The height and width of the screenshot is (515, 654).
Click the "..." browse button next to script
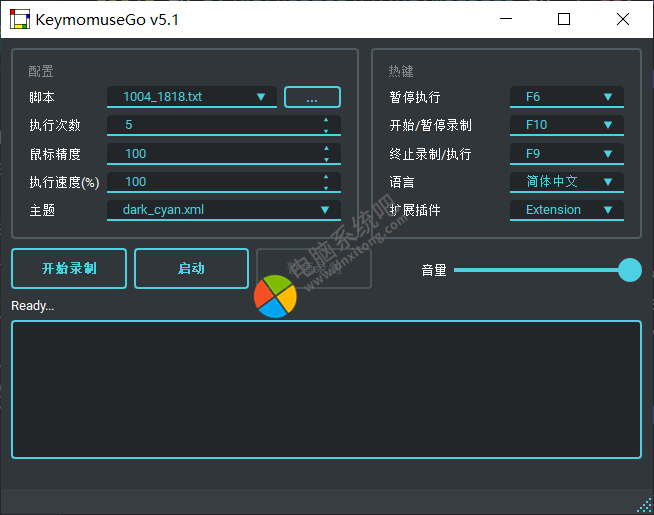click(312, 97)
